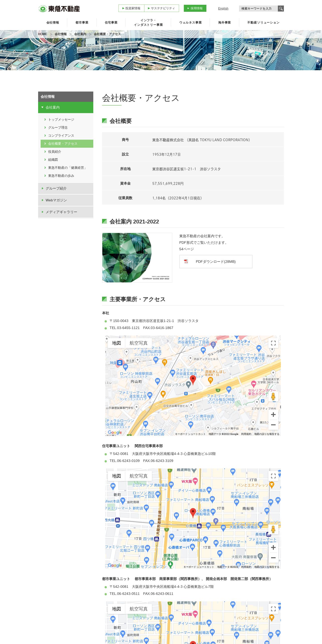322x644 pixels.
Task: Open インフラ・インダストリー事業 menu
Action: (x=148, y=23)
